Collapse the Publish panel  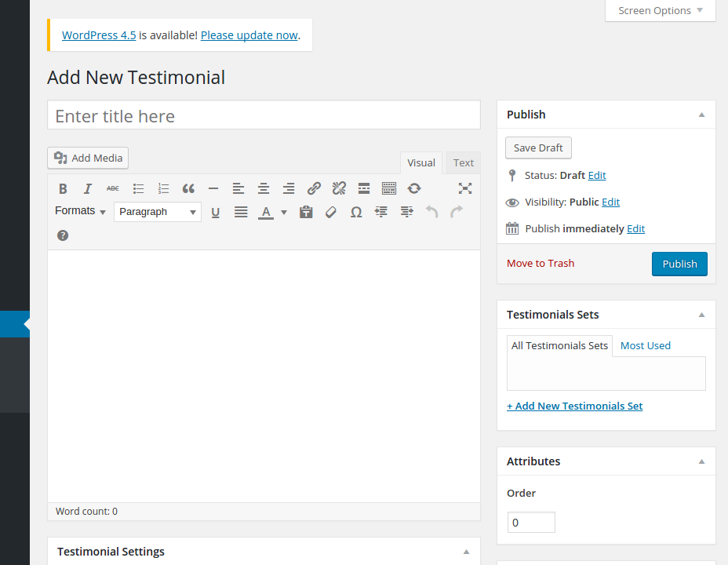pyautogui.click(x=701, y=115)
